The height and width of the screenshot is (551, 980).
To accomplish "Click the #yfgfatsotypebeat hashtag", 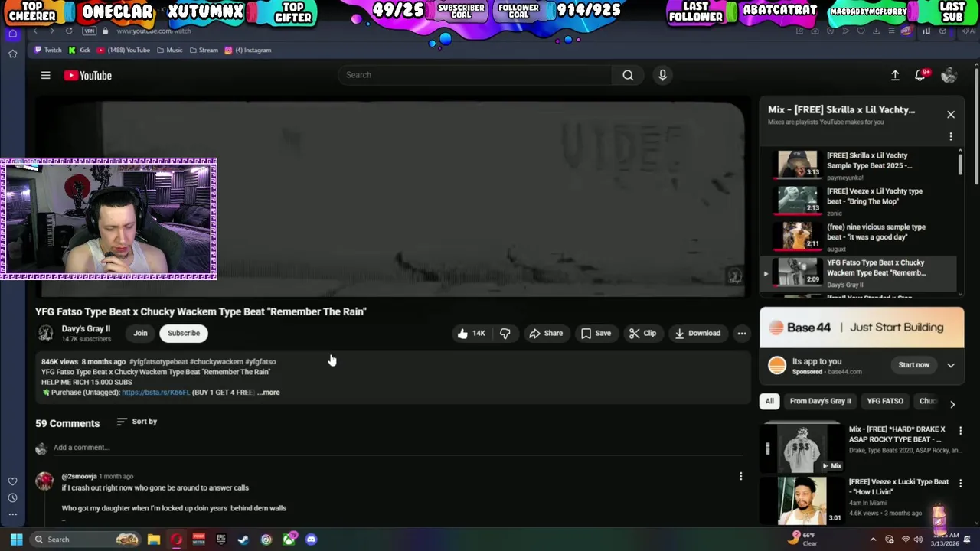I will [x=158, y=361].
